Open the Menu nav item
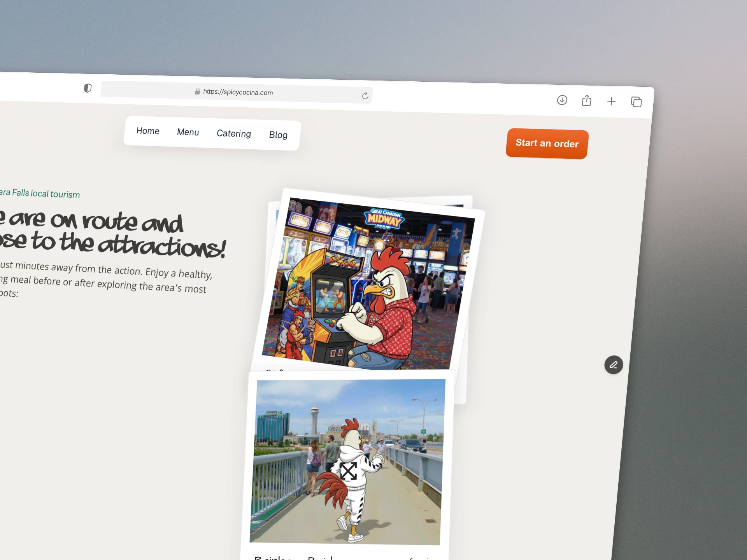 coord(188,132)
